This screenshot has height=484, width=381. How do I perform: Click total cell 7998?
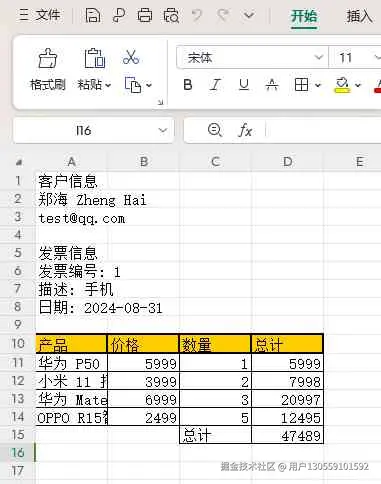click(x=287, y=381)
